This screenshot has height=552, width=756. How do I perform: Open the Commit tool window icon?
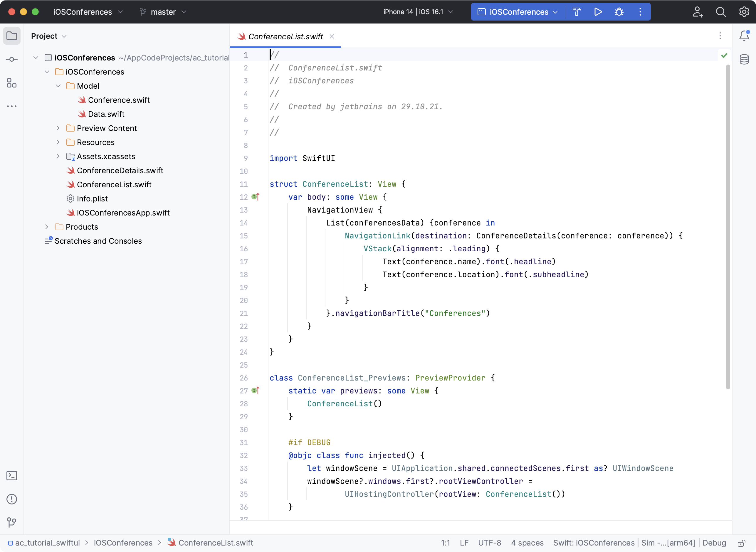[x=12, y=60]
